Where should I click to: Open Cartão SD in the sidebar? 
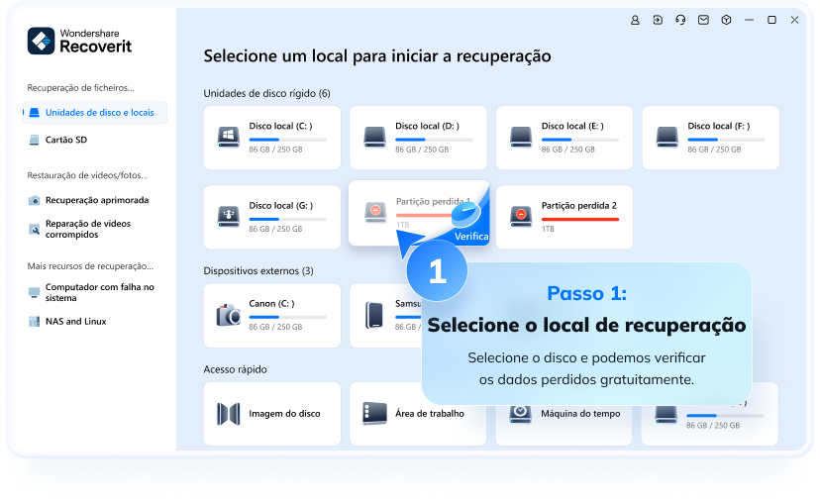coord(65,140)
